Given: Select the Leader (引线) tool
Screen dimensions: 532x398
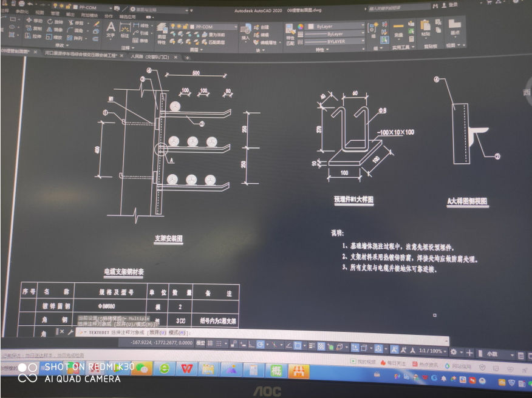Looking at the screenshot, I should point(141,33).
